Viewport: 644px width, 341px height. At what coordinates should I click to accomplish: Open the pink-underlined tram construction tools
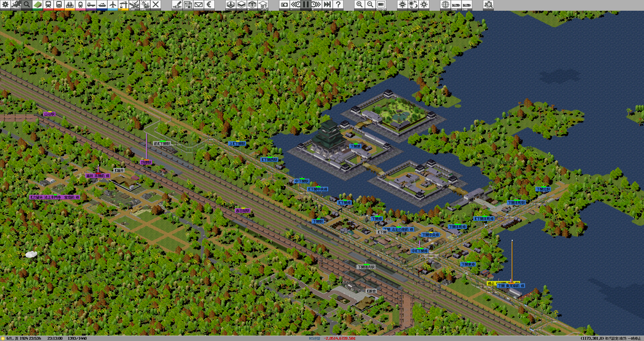point(80,5)
